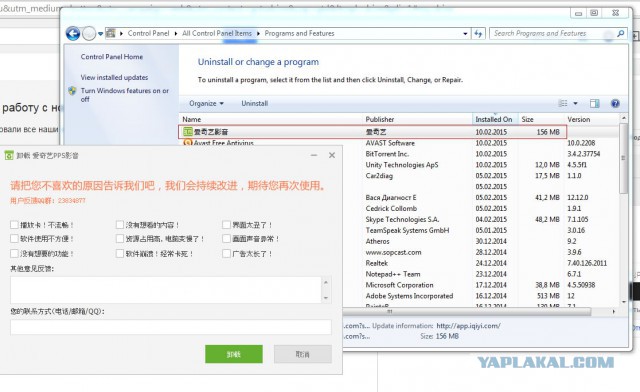Image resolution: width=640 pixels, height=392 pixels.
Task: Open the view options dropdown arrow
Action: [576, 103]
